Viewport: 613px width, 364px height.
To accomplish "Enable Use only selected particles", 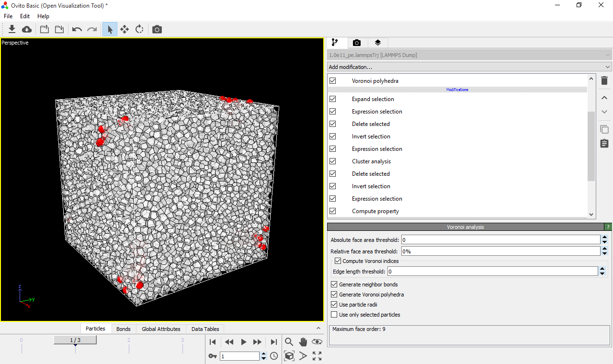I will point(334,315).
